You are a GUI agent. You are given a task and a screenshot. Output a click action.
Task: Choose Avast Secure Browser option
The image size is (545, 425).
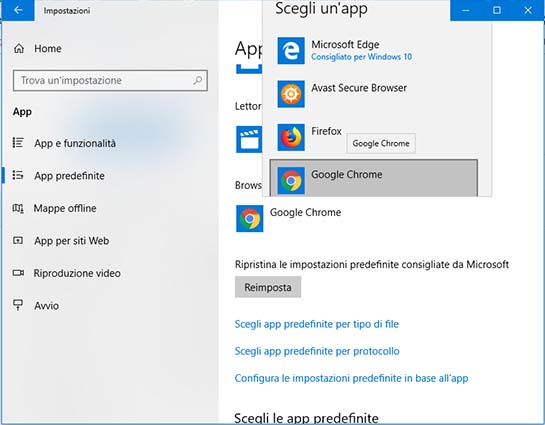[x=374, y=94]
